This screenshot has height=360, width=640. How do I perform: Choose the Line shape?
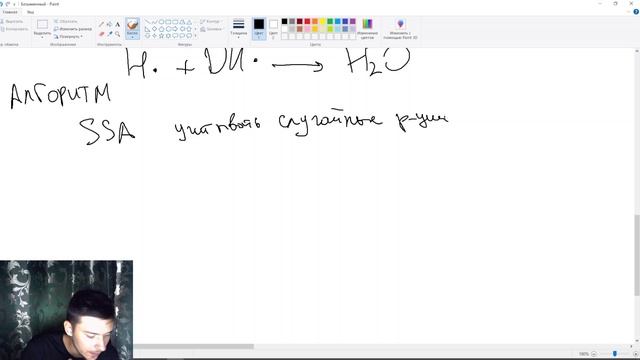coord(147,22)
